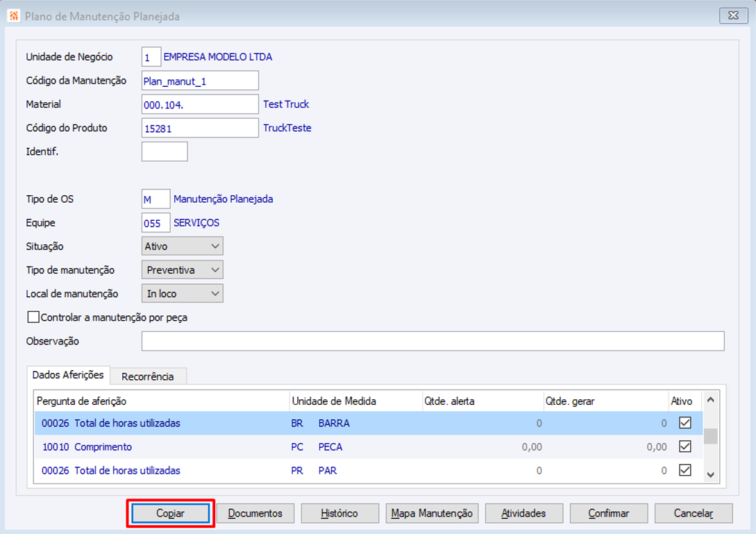Click the Pergunta de aferição column header
Screen dimensions: 756x534
(x=162, y=401)
